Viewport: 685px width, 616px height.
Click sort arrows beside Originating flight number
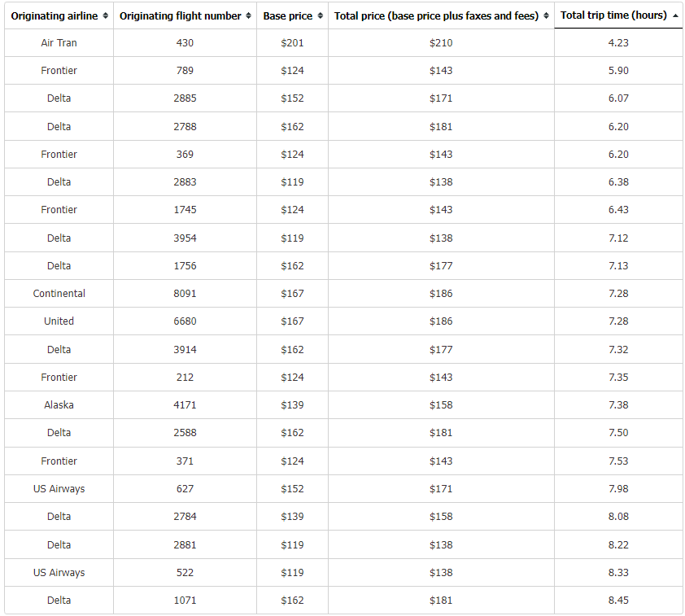click(x=249, y=15)
